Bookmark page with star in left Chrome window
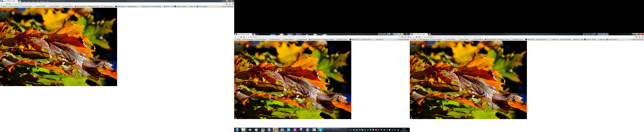644x132 pixels. click(x=224, y=4)
